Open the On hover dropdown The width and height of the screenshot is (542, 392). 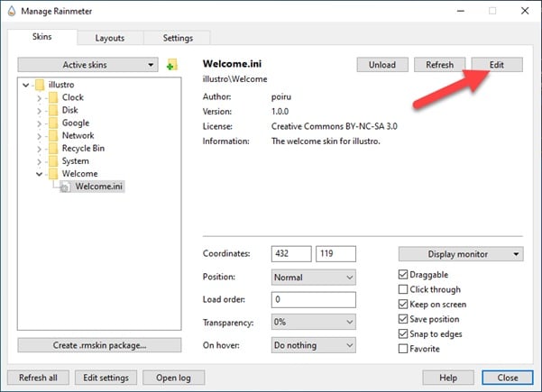(314, 345)
